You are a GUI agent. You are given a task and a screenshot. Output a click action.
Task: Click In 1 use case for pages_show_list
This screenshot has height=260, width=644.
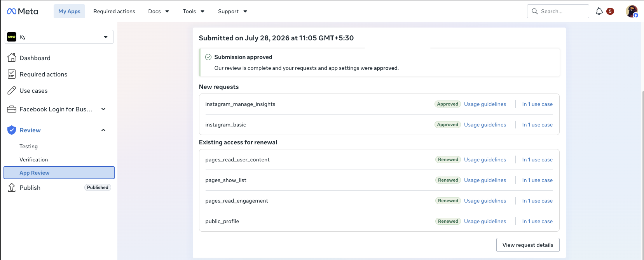[538, 180]
